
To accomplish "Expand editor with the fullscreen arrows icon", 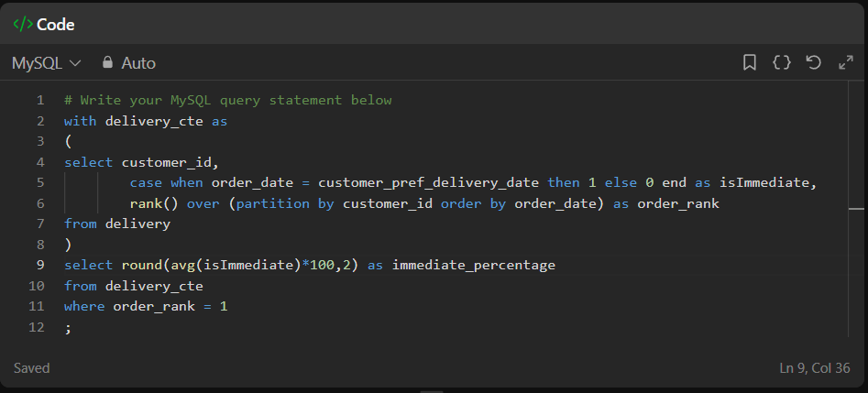I will pos(846,62).
